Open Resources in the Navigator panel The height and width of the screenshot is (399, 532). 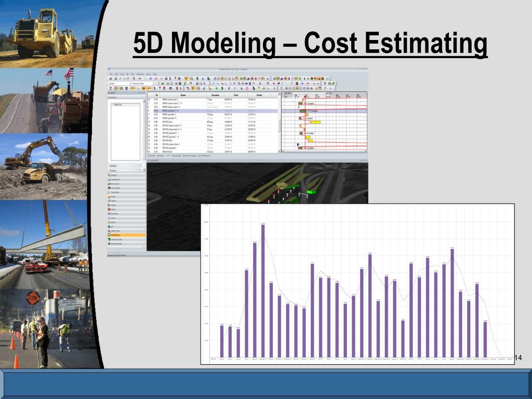[126, 184]
